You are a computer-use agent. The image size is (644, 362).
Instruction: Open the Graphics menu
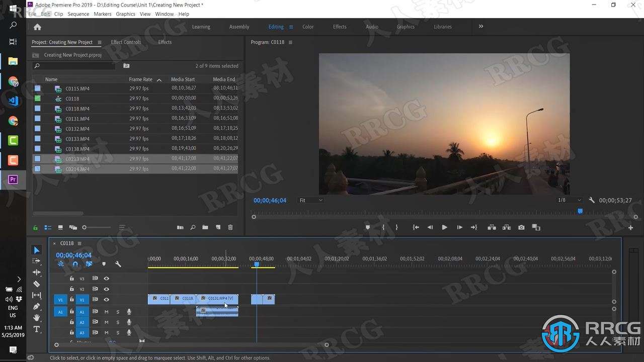(125, 14)
